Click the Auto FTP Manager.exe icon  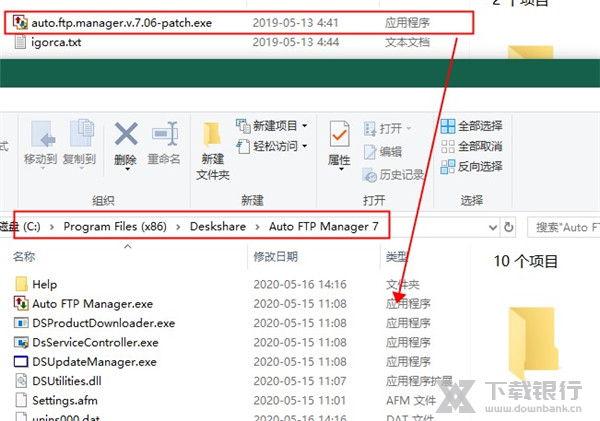(x=21, y=303)
